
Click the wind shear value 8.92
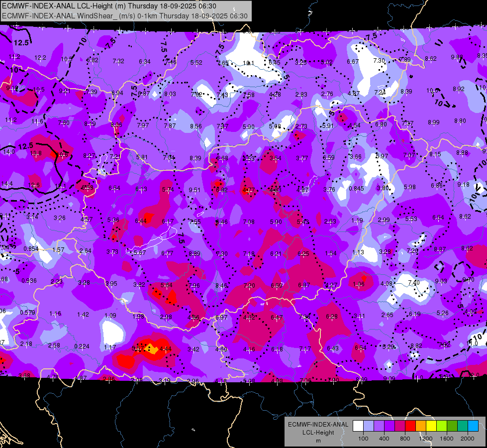459,89
